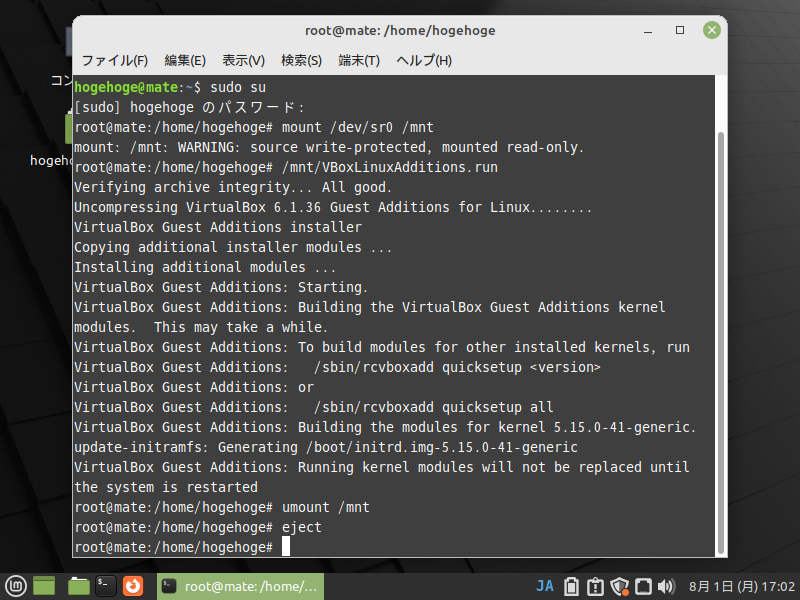Open the battery power tray icon
800x600 pixels.
(571, 587)
